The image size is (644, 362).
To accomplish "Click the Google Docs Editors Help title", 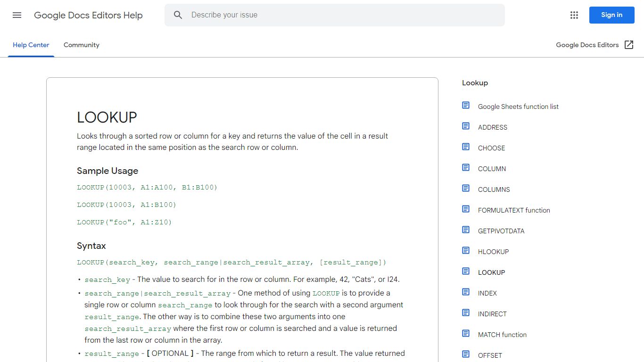I will pos(88,15).
